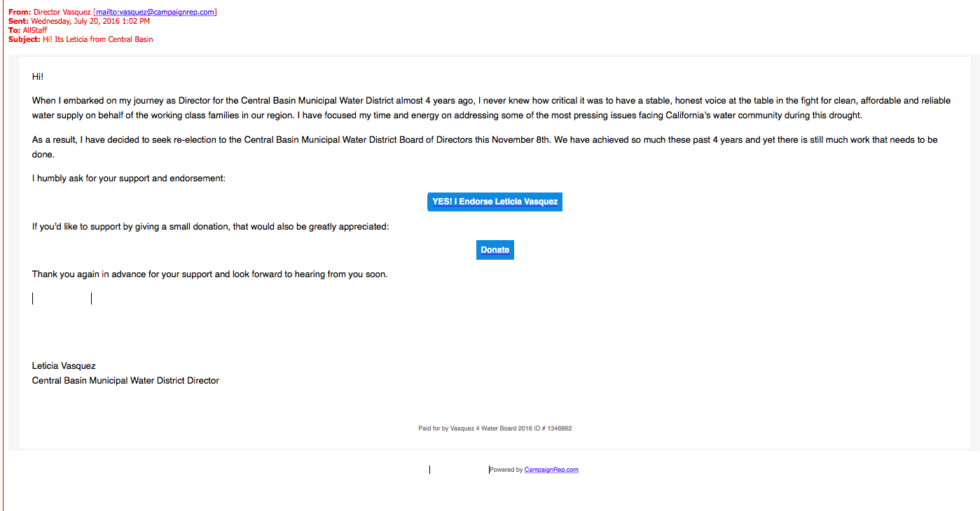Viewport: 980px width, 511px height.
Task: Click the empty image placeholder above the signature
Action: pyautogui.click(x=62, y=299)
